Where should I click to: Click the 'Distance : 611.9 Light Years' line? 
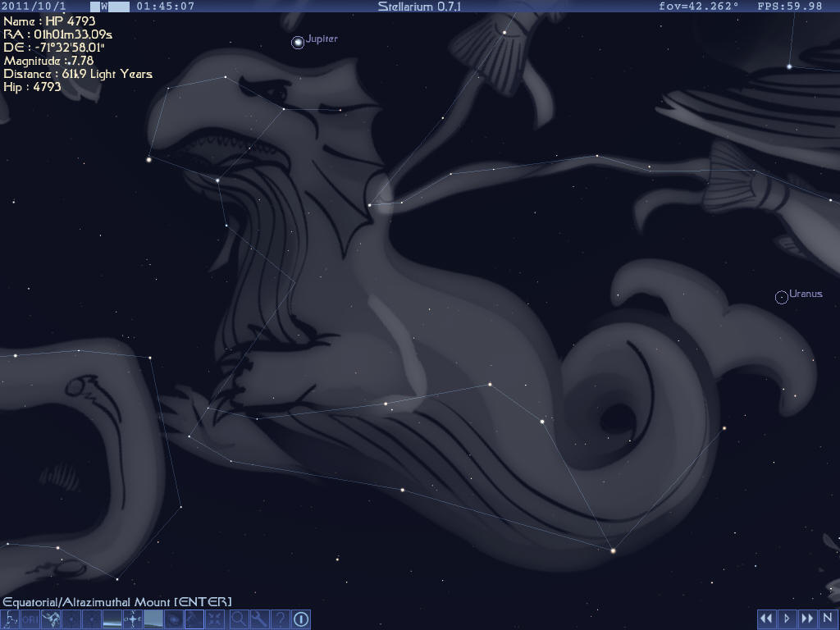pyautogui.click(x=78, y=74)
